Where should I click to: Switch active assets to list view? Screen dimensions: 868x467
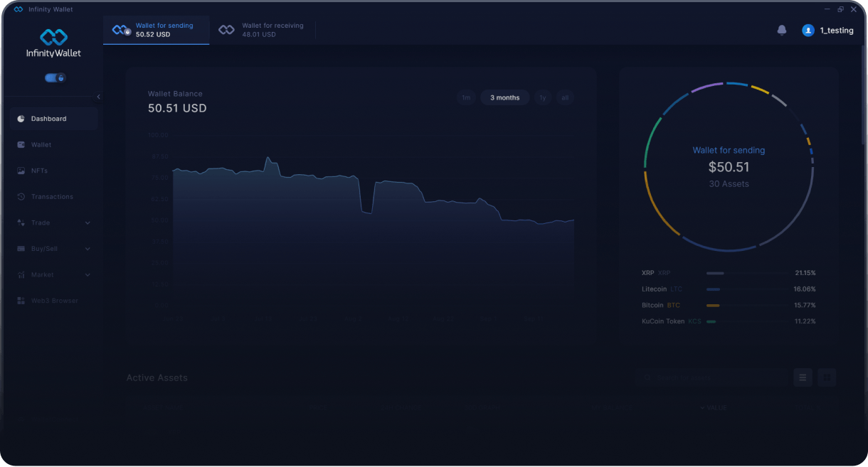pyautogui.click(x=803, y=377)
